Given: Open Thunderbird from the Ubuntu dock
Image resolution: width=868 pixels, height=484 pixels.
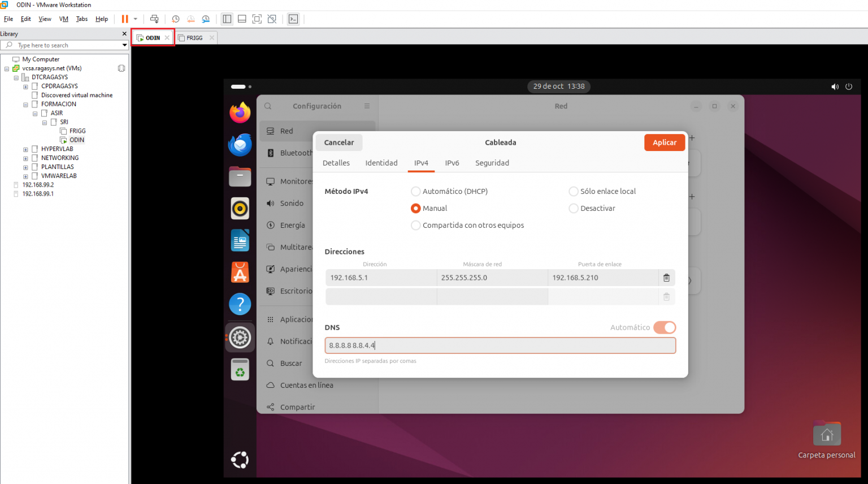Looking at the screenshot, I should 240,144.
